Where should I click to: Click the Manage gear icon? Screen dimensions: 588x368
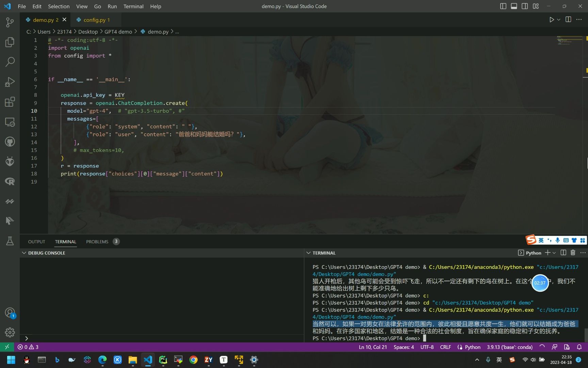point(10,332)
